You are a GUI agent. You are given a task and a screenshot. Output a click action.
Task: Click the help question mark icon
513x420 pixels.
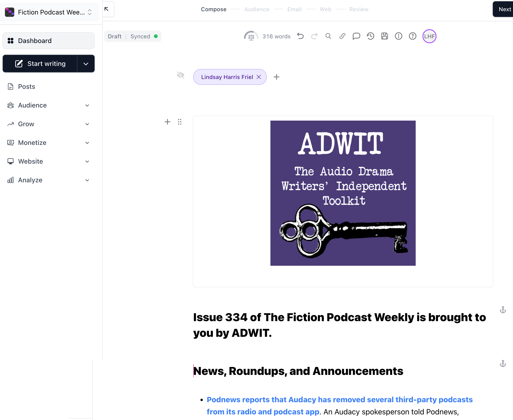[412, 36]
